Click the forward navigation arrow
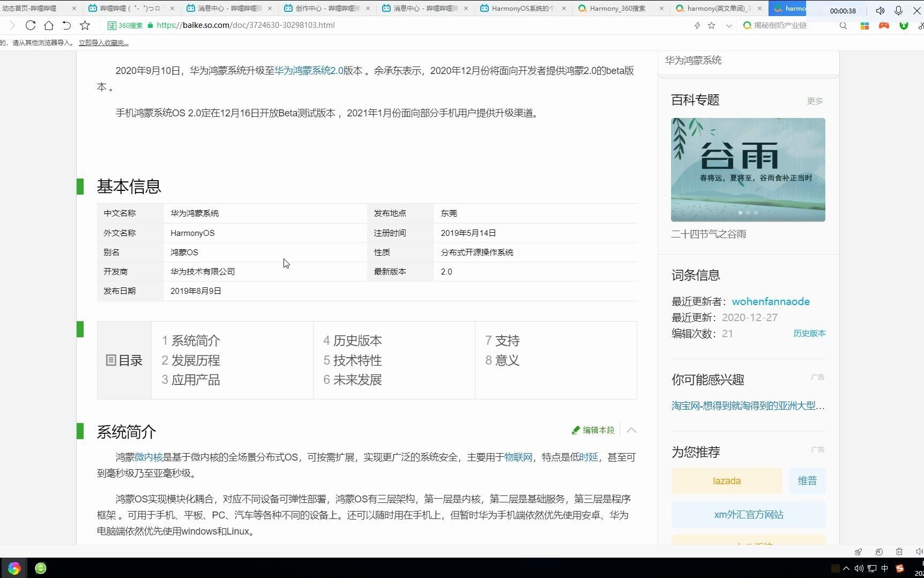This screenshot has width=924, height=578. (x=12, y=25)
